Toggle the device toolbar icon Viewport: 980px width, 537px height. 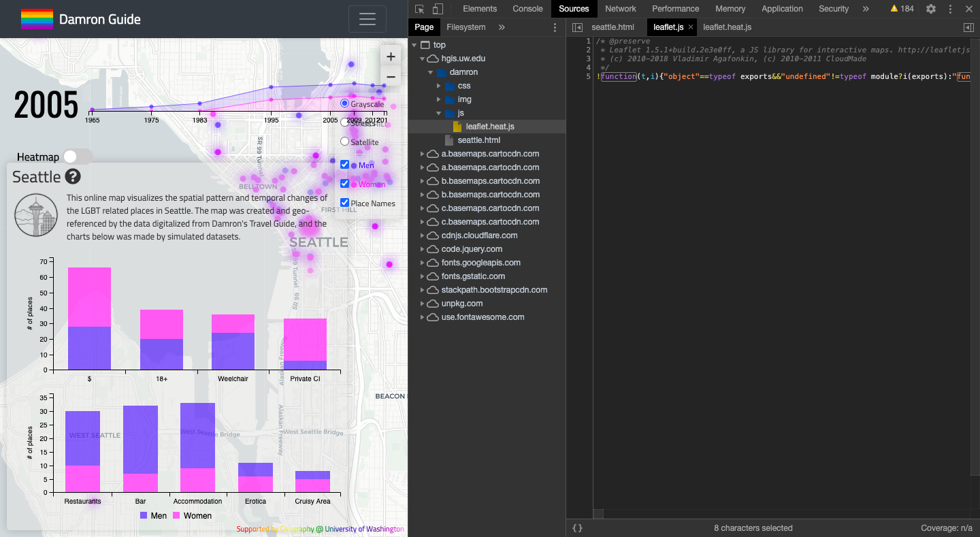click(438, 9)
